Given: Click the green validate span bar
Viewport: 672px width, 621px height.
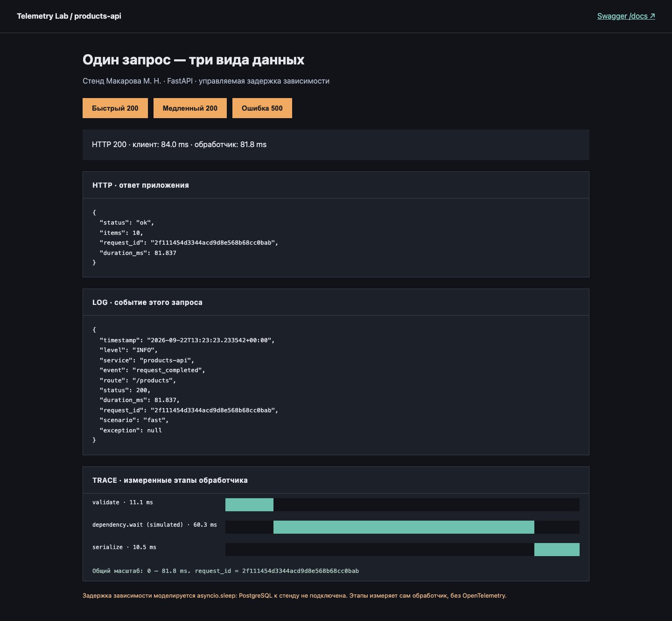Looking at the screenshot, I should [249, 505].
